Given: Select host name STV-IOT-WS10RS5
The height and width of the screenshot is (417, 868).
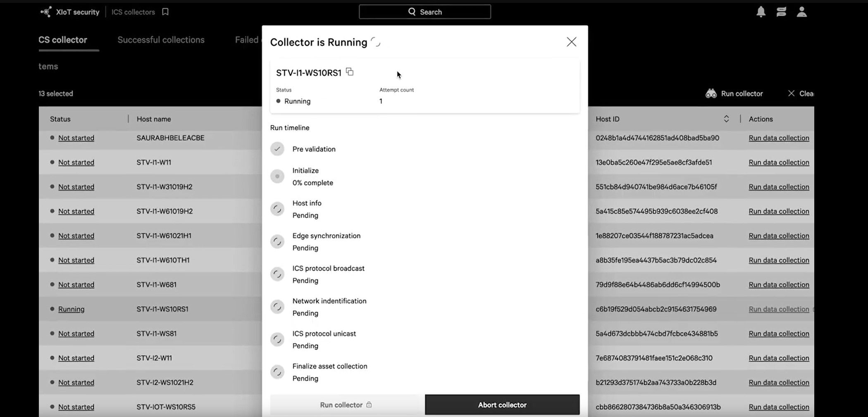Looking at the screenshot, I should [166, 407].
